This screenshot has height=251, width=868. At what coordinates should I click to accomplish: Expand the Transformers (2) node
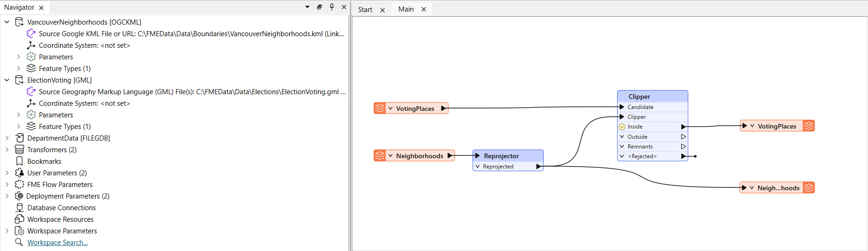7,149
